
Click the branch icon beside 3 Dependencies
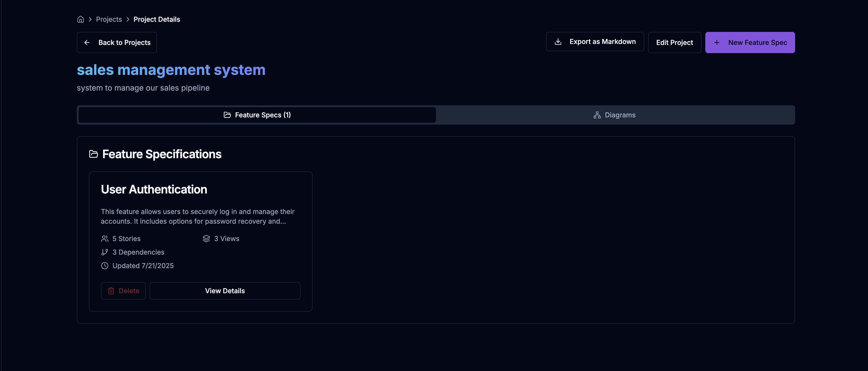pyautogui.click(x=105, y=252)
